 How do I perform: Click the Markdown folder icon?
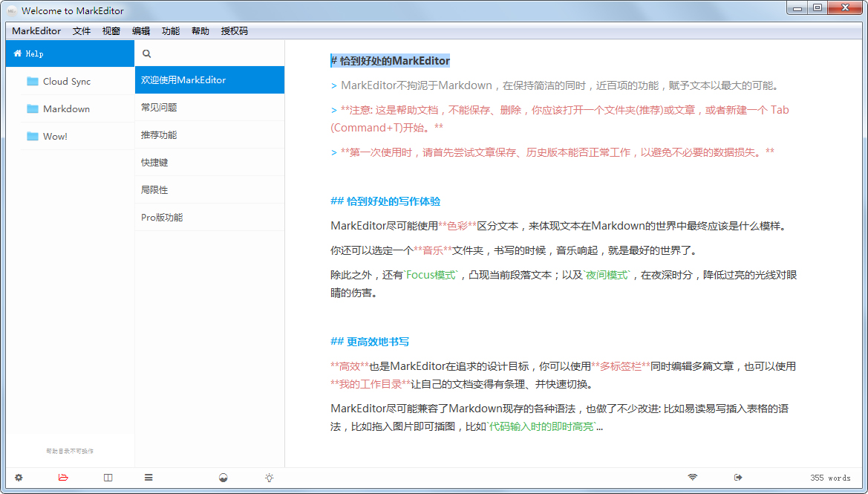[33, 108]
